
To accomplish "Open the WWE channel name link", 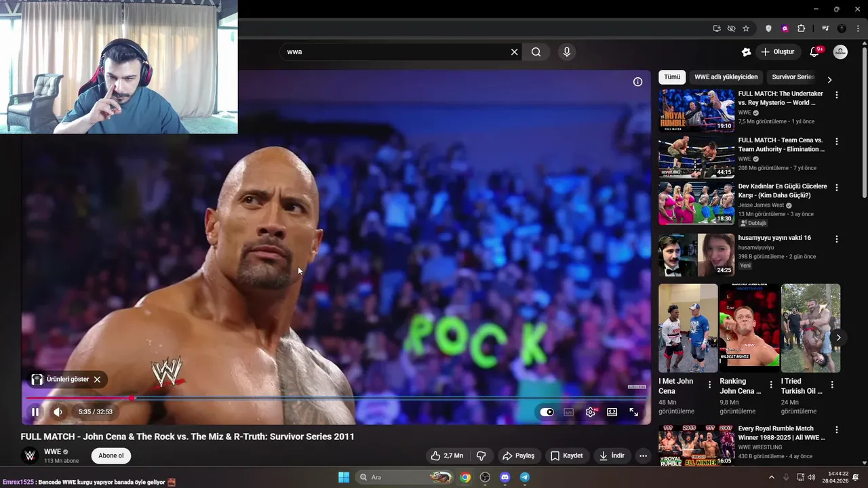I will click(x=52, y=451).
